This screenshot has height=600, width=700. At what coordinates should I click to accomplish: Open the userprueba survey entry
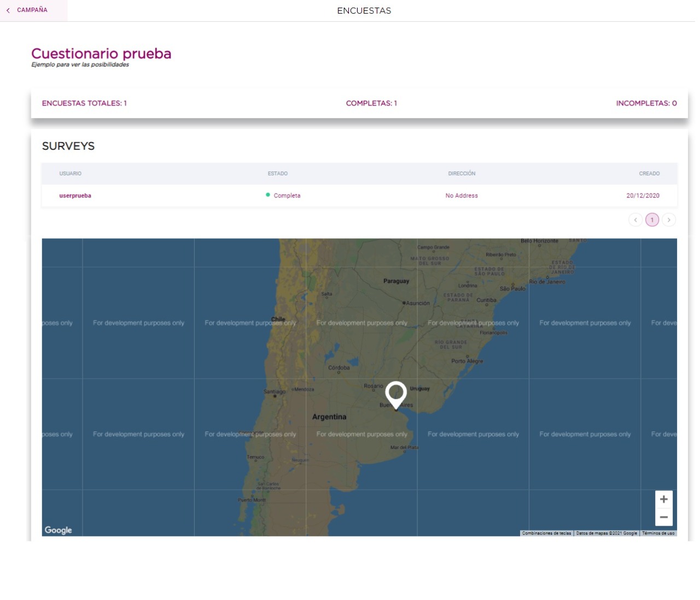click(x=75, y=196)
